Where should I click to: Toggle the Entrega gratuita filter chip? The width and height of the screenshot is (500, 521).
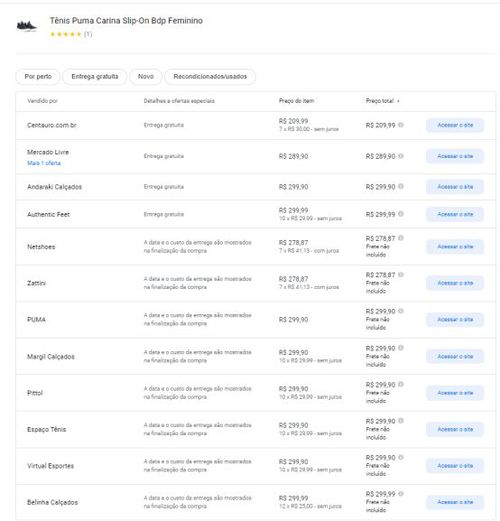(95, 77)
